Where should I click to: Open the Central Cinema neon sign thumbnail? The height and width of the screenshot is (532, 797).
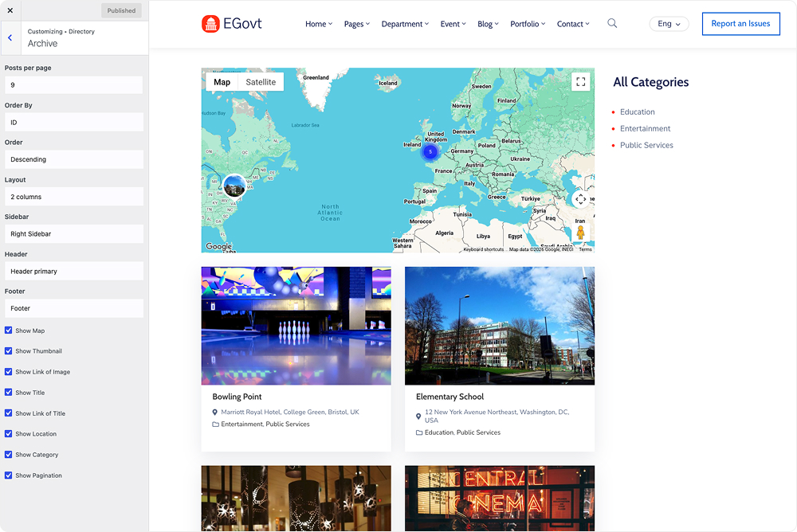500,499
